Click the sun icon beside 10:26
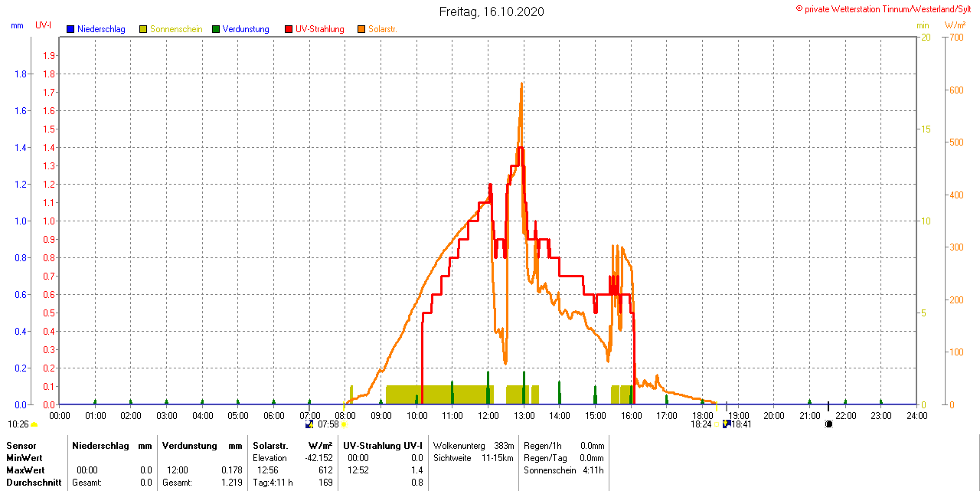 [34, 424]
